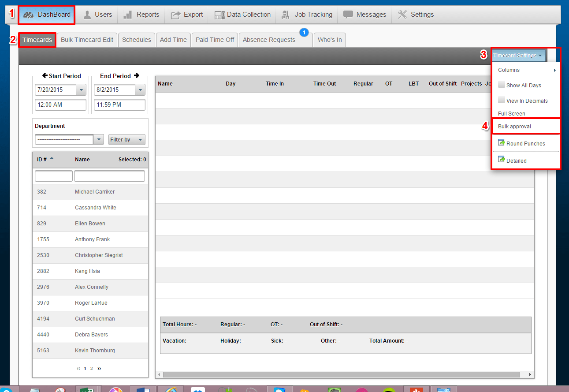This screenshot has width=569, height=392.
Task: Open the Department dropdown list
Action: [x=100, y=139]
